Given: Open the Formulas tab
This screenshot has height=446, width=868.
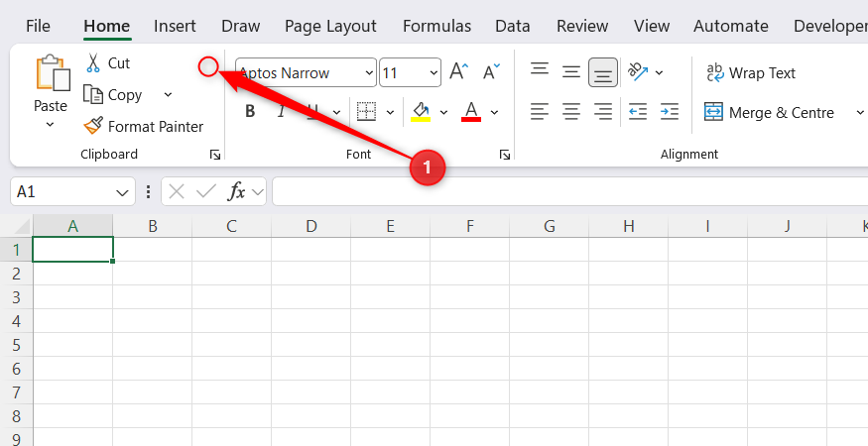Looking at the screenshot, I should (x=436, y=26).
